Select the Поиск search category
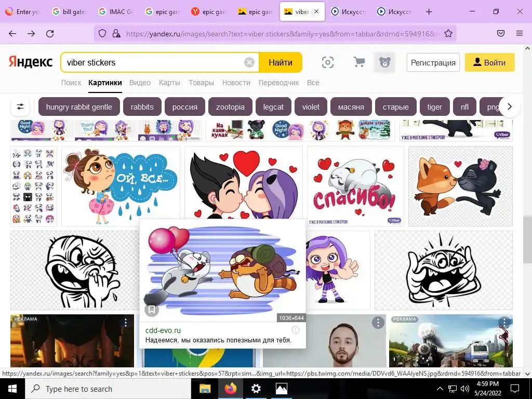 pos(71,83)
